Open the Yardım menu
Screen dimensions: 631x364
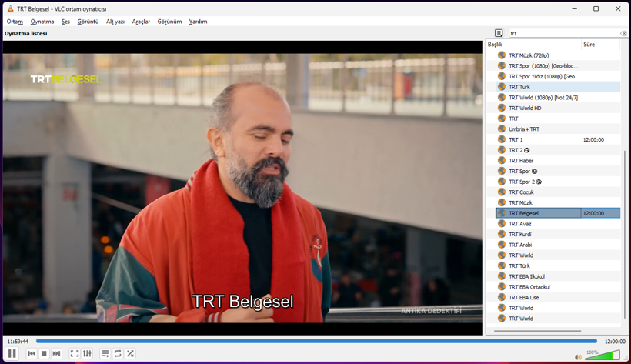pyautogui.click(x=198, y=22)
